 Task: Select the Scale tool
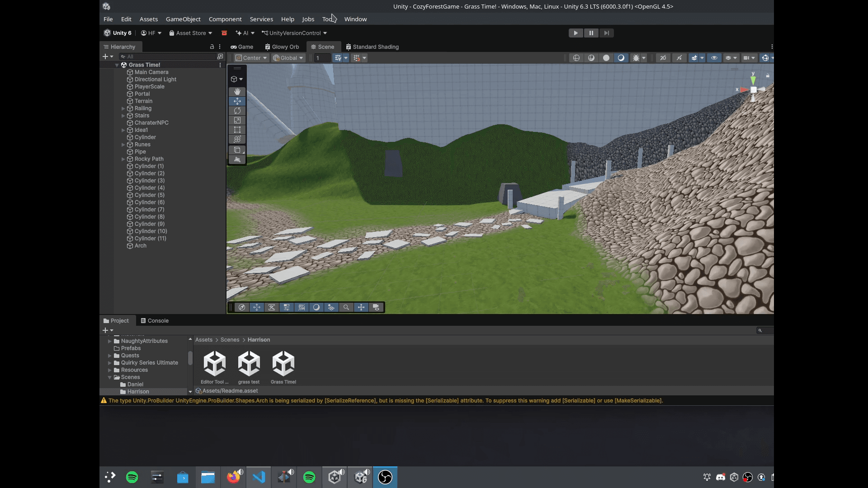237,120
